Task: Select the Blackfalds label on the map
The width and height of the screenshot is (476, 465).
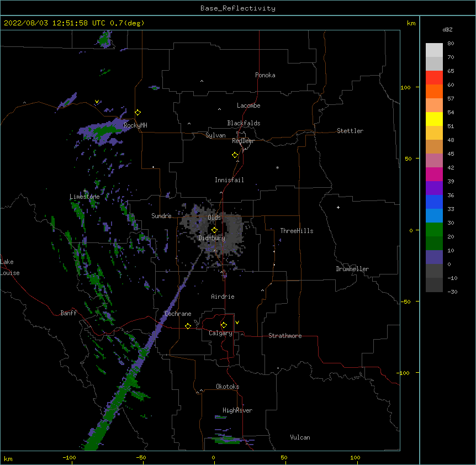Action: [x=244, y=123]
